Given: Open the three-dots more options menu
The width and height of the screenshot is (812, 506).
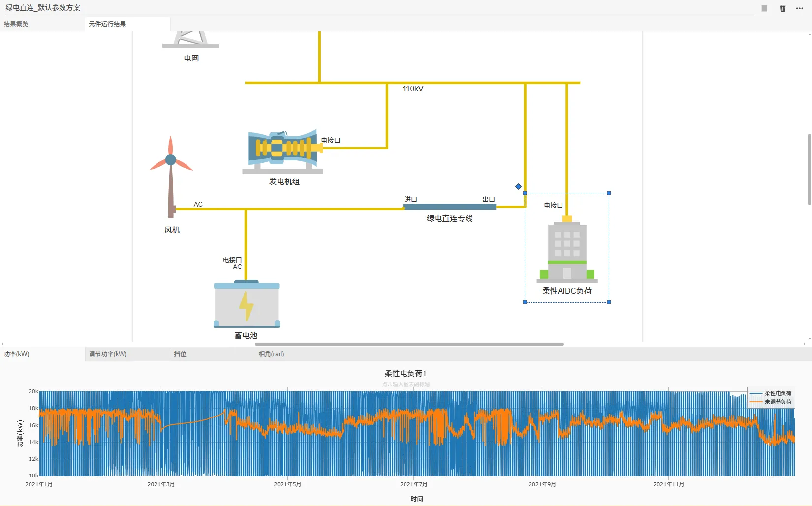Looking at the screenshot, I should [800, 8].
